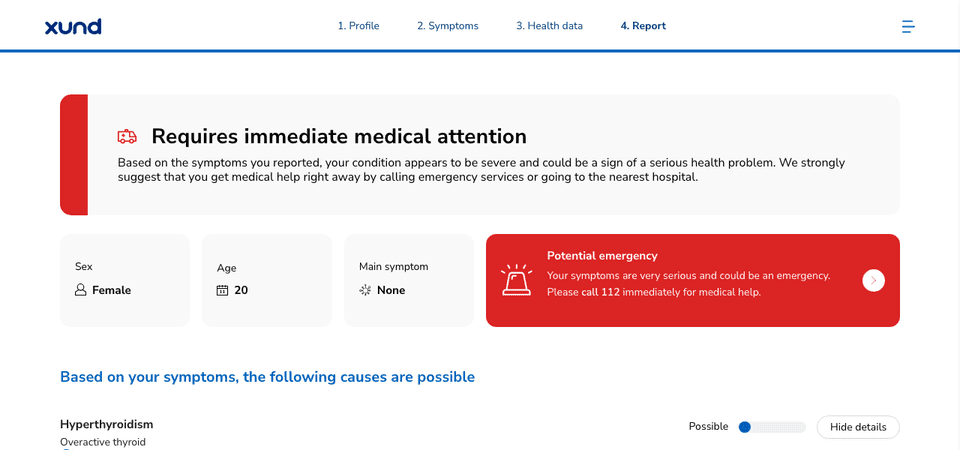Click the 'Based on your symptoms' section heading

click(x=268, y=377)
